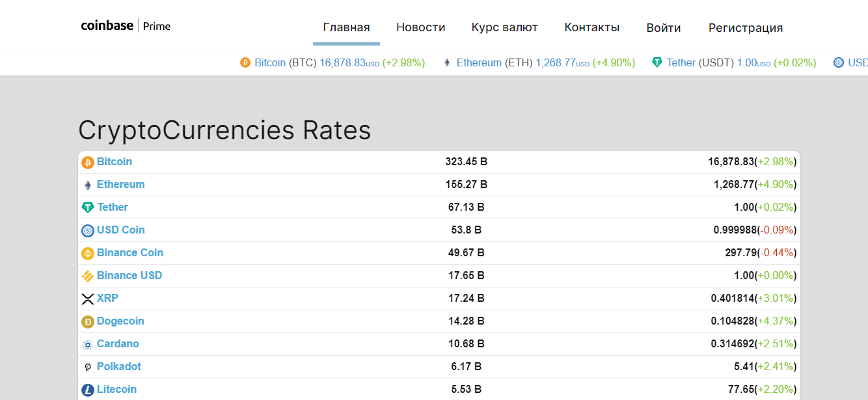868x400 pixels.
Task: Click the 1.00 USD Tether price in the ticker
Action: pos(753,62)
